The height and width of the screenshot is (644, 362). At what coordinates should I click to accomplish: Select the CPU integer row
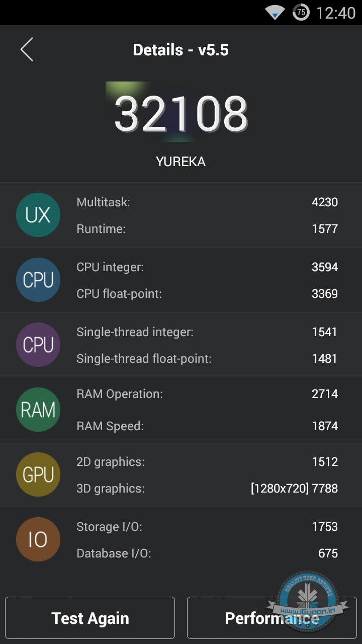(207, 267)
